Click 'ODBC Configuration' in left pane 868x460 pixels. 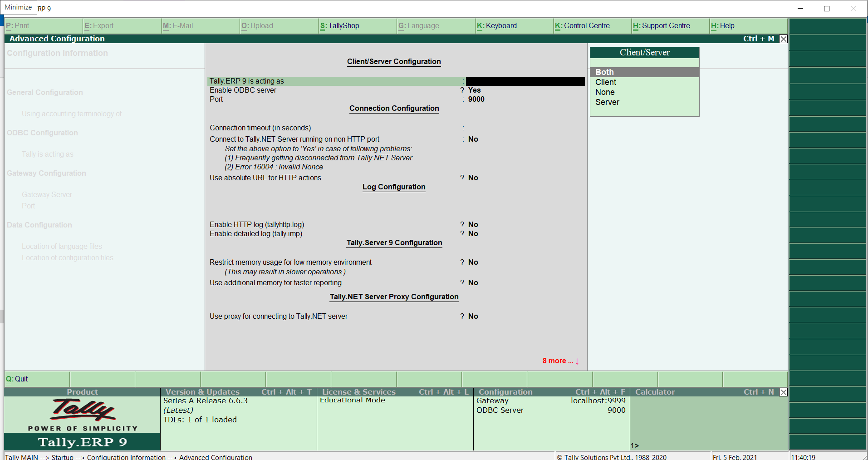click(42, 133)
